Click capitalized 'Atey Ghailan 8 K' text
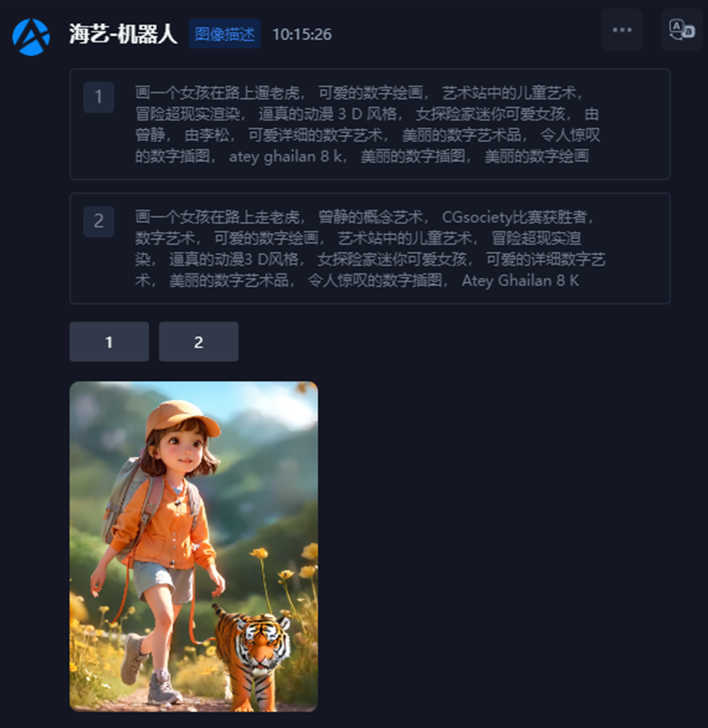708x728 pixels. pos(520,281)
